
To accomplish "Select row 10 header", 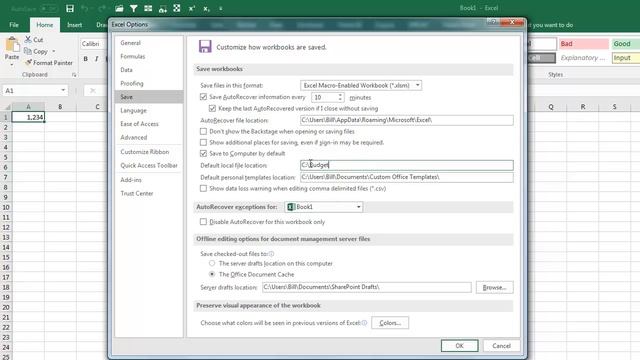I will [6, 207].
